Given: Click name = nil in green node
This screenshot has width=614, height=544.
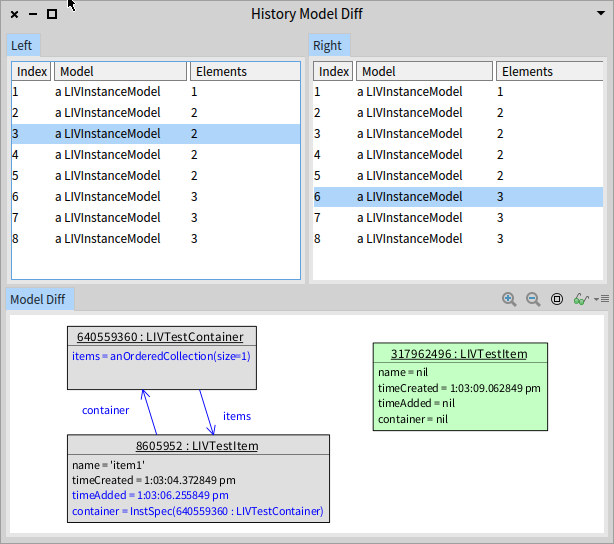Looking at the screenshot, I should coord(403,372).
